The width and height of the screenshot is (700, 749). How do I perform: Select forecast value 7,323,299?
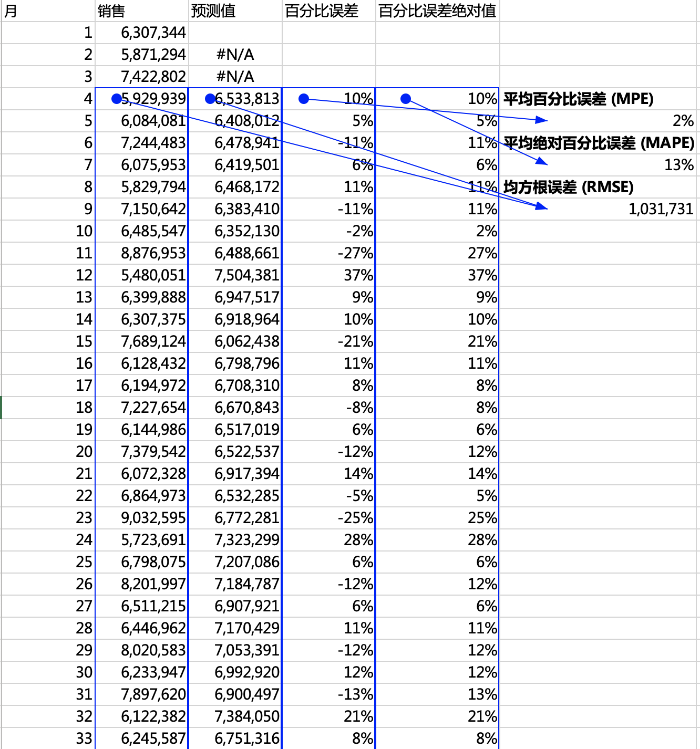[x=235, y=540]
